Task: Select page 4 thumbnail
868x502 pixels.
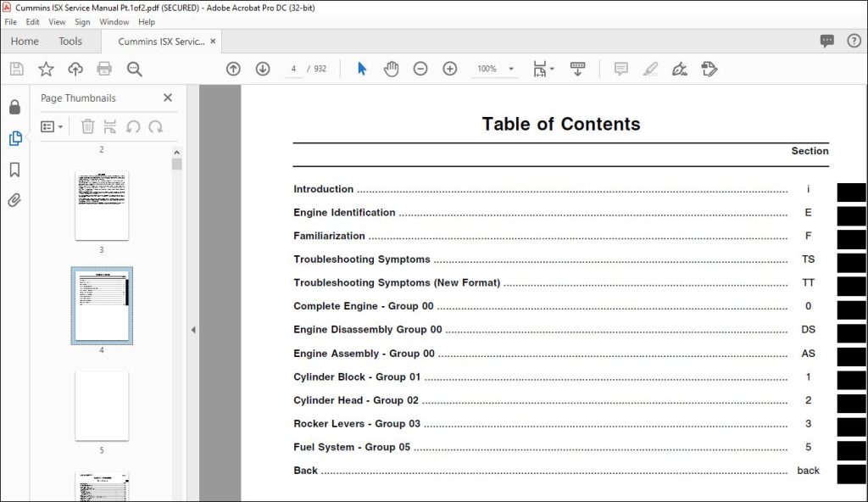Action: click(102, 306)
